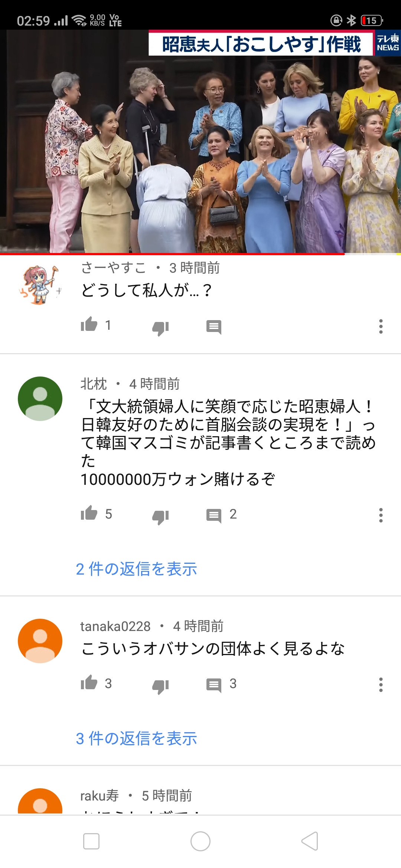Screen dimensions: 401x868
Task: Open more options for さーやすこ's comment
Action: coord(381,326)
